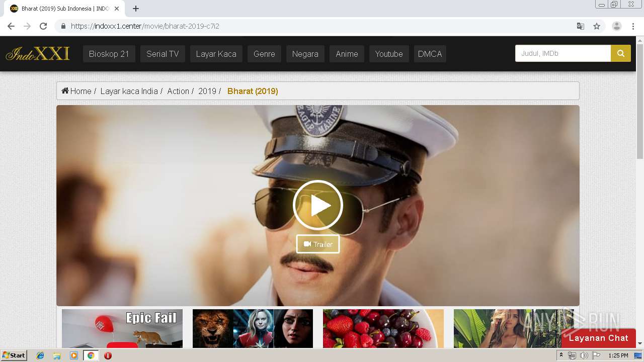Viewport: 644px width, 362px height.
Task: Open a new browser tab
Action: [135, 9]
